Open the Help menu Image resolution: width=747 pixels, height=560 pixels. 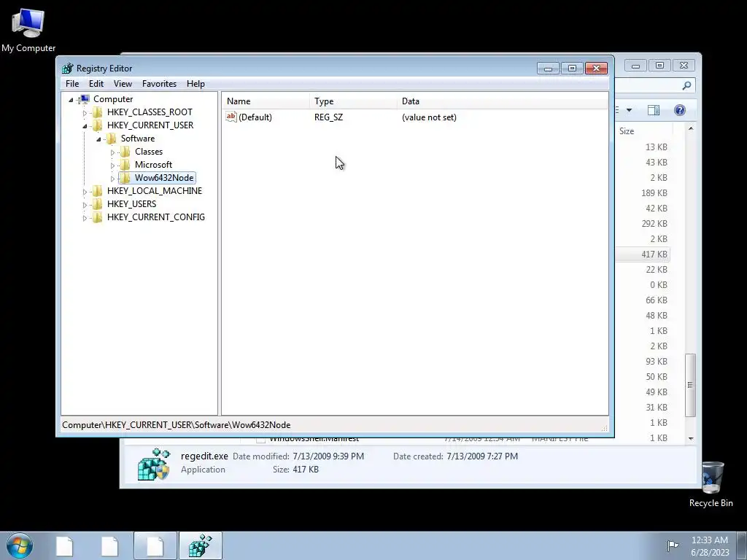click(196, 84)
